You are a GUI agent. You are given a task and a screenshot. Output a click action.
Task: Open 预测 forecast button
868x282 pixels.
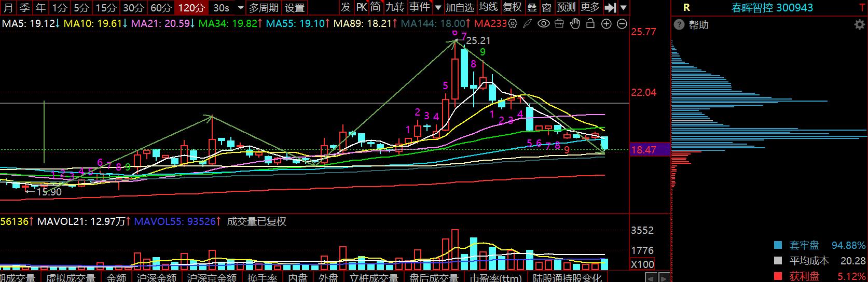tap(567, 7)
